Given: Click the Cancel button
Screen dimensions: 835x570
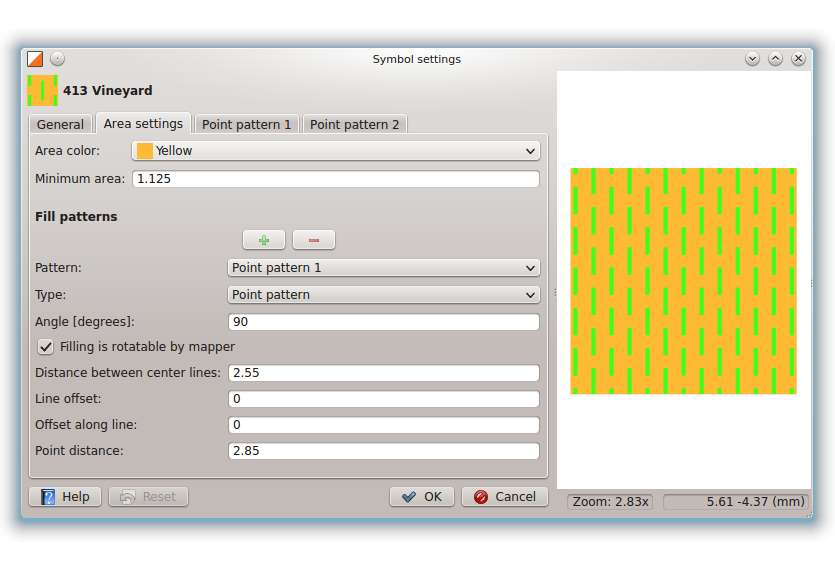Looking at the screenshot, I should pyautogui.click(x=505, y=496).
